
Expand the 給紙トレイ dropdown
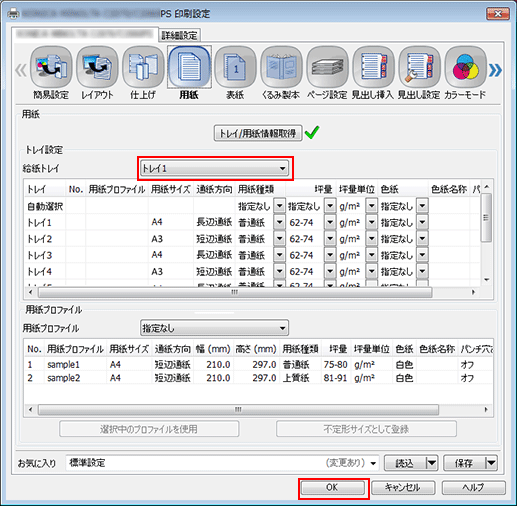coord(215,169)
